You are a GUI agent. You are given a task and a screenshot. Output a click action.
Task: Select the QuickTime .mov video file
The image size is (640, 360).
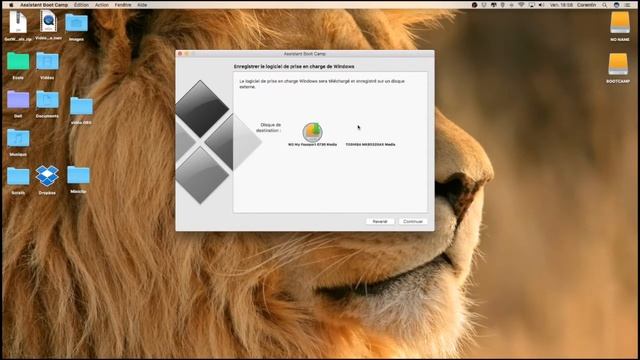[48, 21]
